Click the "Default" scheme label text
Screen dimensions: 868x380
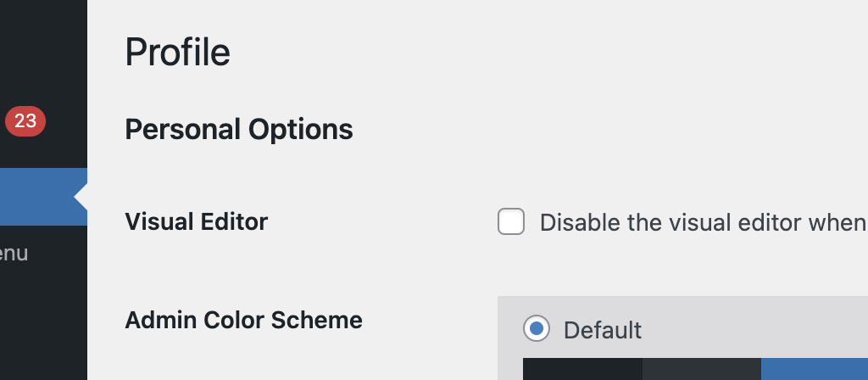point(603,330)
